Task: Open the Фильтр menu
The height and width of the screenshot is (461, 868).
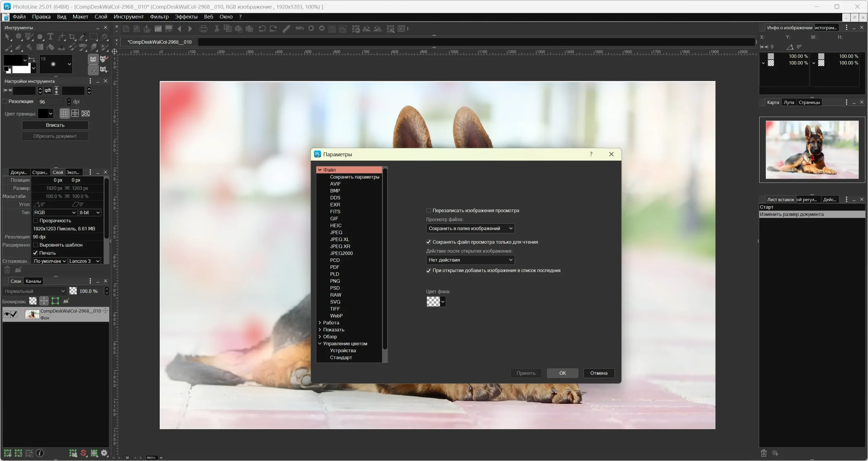Action: coord(159,17)
